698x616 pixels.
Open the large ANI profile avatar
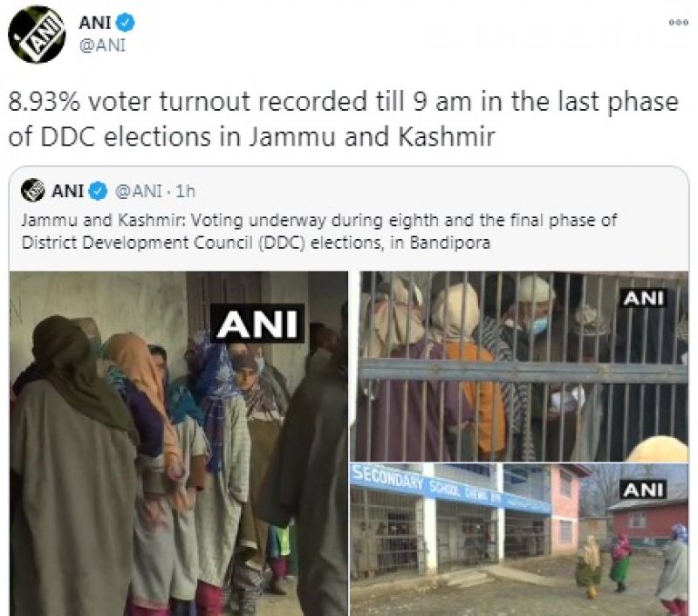click(x=38, y=34)
